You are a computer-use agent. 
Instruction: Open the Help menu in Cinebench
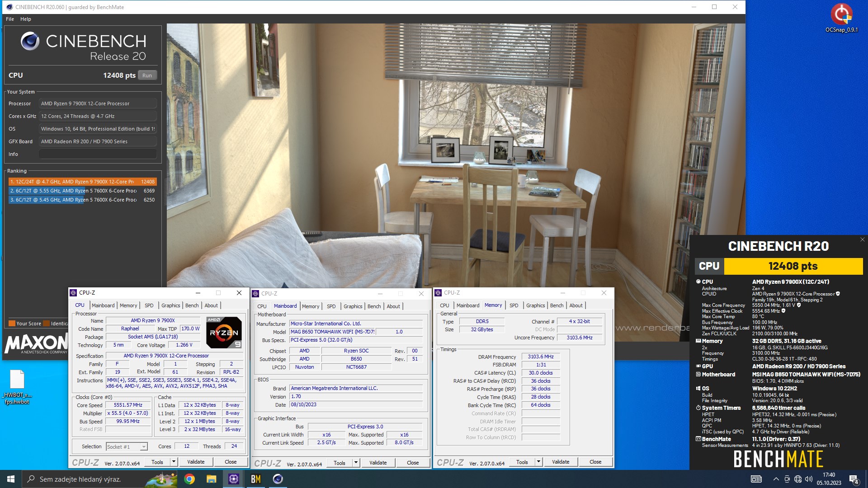pos(26,19)
